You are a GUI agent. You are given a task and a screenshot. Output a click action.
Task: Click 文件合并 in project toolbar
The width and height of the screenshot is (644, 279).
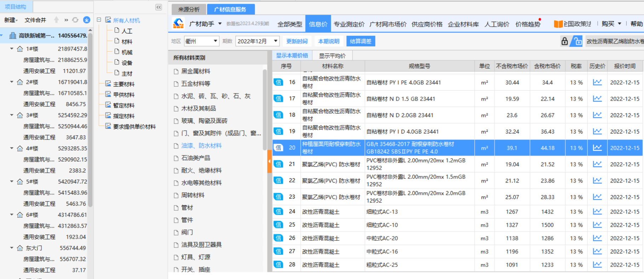(x=35, y=20)
